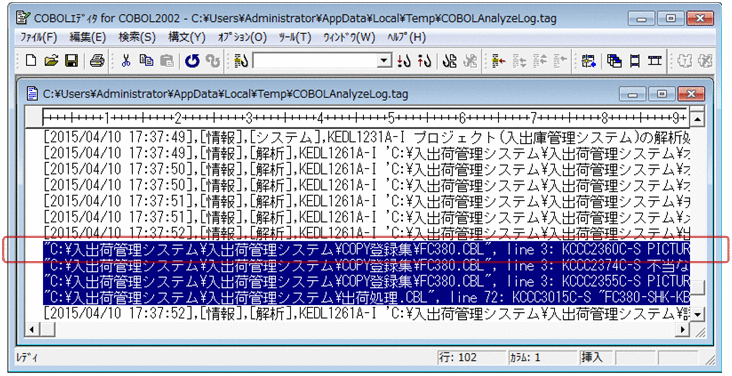The width and height of the screenshot is (732, 376).
Task: Maximize the inner COBOLAnalyzeLog.tag document window
Action: (662, 94)
